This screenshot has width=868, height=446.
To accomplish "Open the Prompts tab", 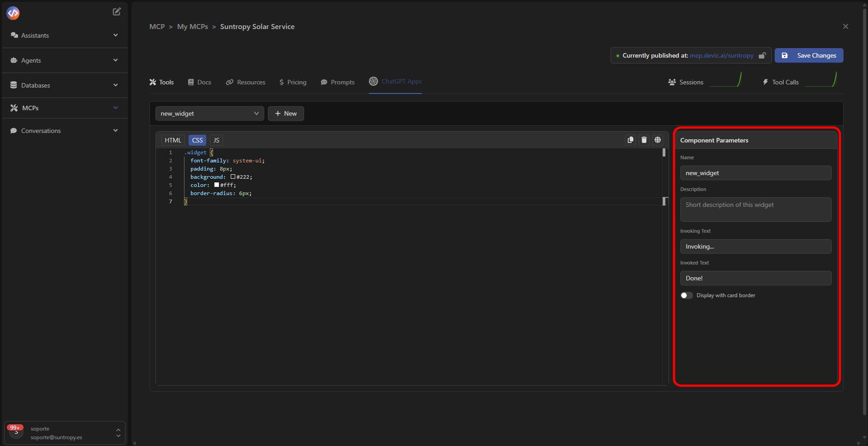I will tap(338, 82).
